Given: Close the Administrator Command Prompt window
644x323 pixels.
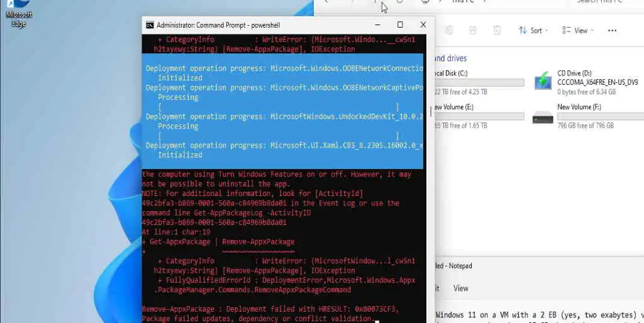Looking at the screenshot, I should coord(423,25).
